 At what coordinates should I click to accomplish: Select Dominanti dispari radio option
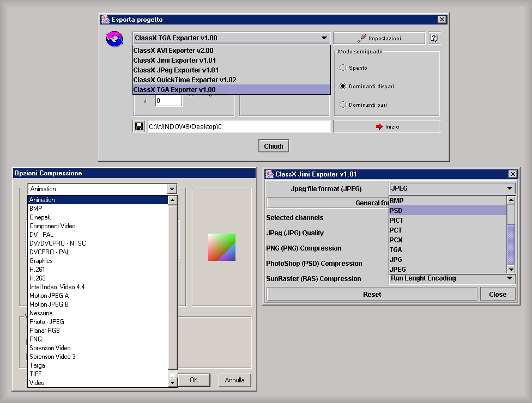343,87
